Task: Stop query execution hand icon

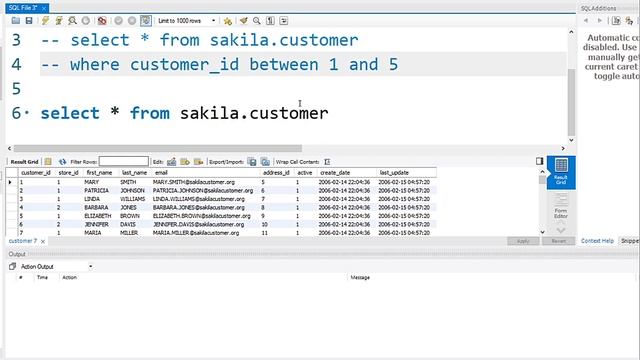Action: click(x=86, y=20)
